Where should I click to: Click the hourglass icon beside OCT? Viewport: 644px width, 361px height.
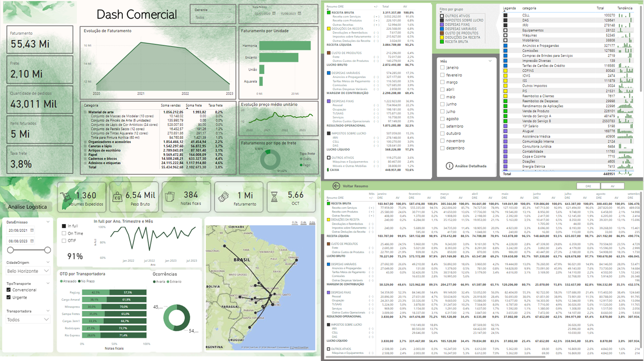tap(274, 195)
